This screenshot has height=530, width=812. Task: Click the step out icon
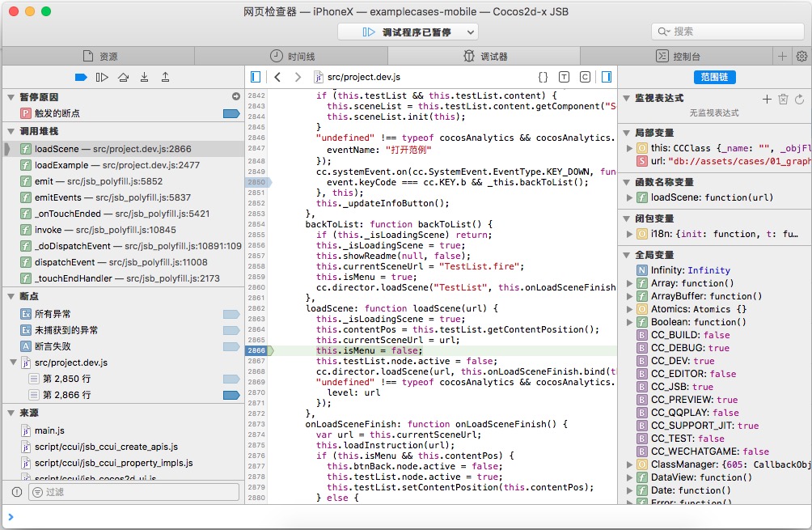click(x=165, y=77)
